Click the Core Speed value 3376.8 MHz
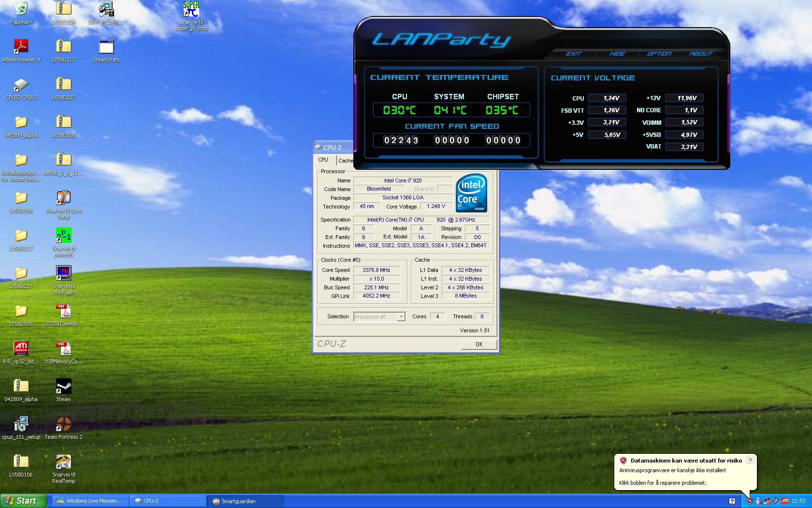 tap(377, 270)
